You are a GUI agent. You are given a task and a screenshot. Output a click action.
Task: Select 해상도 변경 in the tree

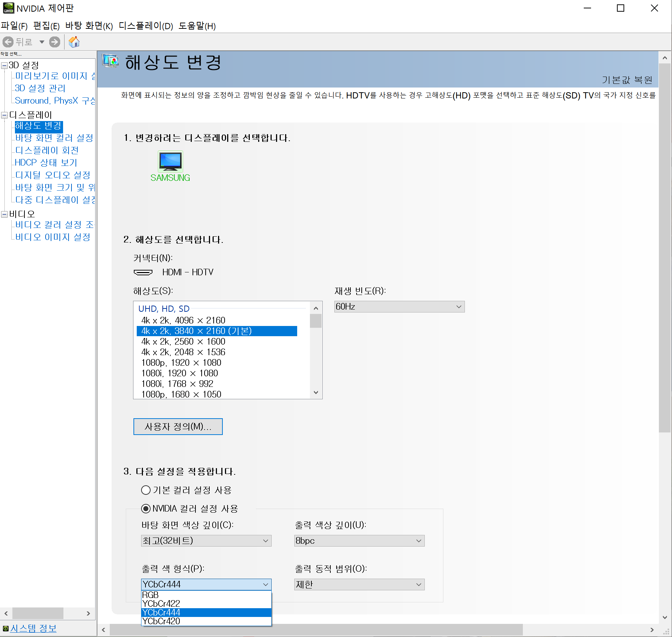[x=39, y=126]
